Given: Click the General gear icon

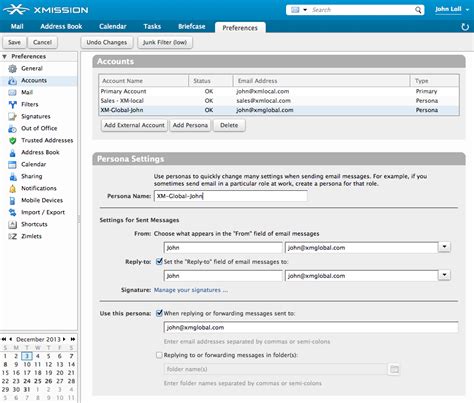Looking at the screenshot, I should [x=12, y=69].
